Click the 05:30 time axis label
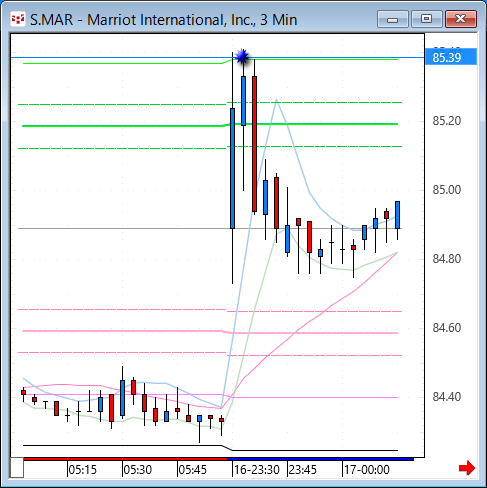 [x=137, y=470]
